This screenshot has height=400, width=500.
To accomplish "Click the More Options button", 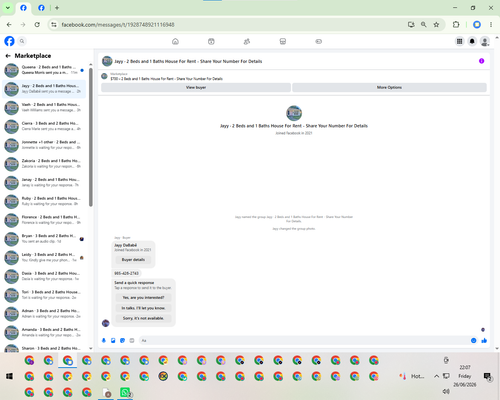I will 389,87.
